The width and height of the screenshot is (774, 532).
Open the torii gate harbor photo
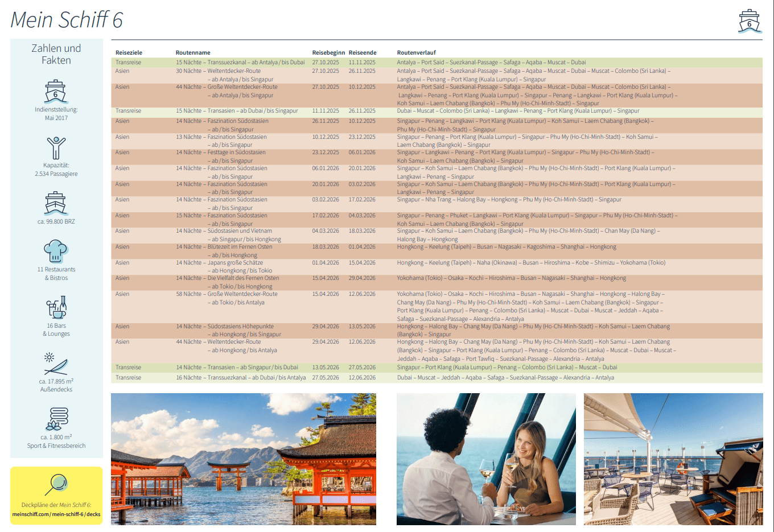[244, 459]
